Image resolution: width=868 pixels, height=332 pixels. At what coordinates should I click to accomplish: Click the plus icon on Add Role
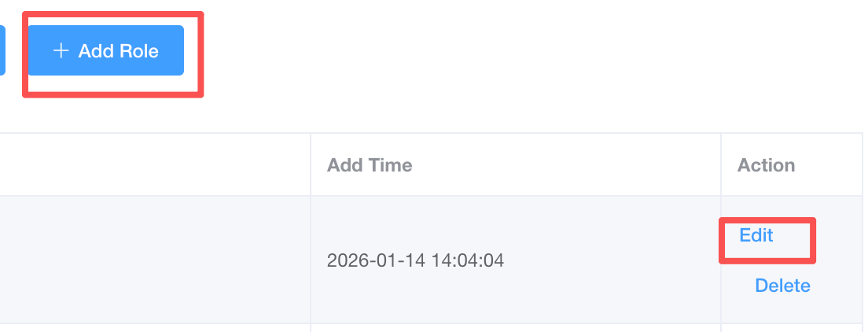61,51
